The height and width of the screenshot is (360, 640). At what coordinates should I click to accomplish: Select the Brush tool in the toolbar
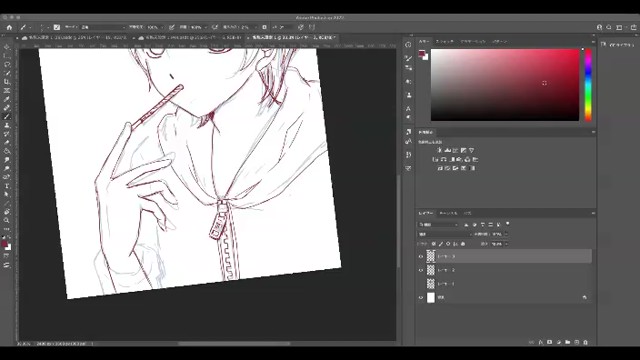click(7, 117)
